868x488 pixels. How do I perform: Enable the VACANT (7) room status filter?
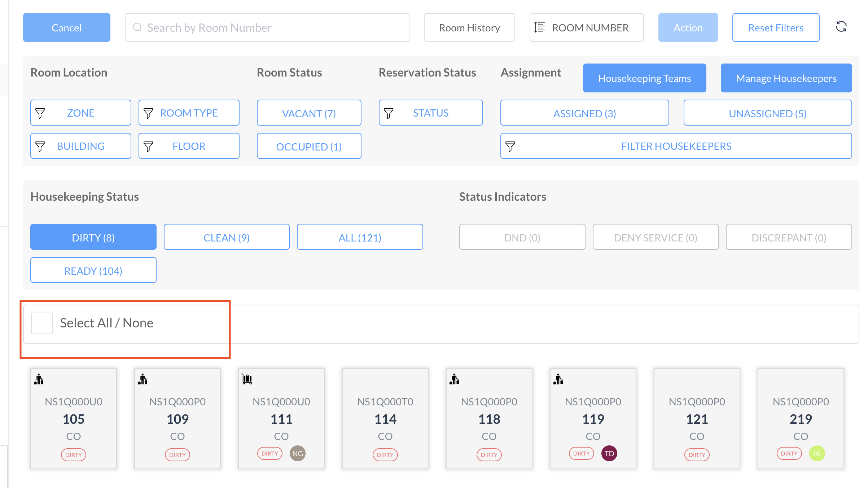(309, 113)
